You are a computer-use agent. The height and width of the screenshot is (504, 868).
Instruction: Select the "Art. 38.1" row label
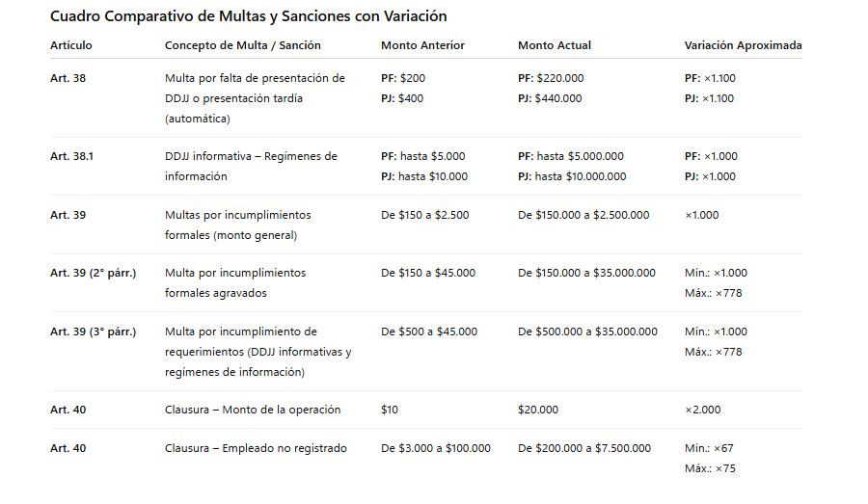(x=71, y=156)
